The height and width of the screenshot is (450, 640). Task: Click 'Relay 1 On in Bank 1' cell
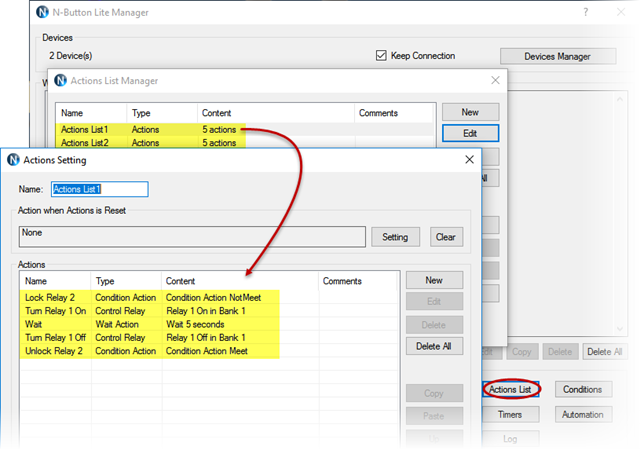(206, 311)
